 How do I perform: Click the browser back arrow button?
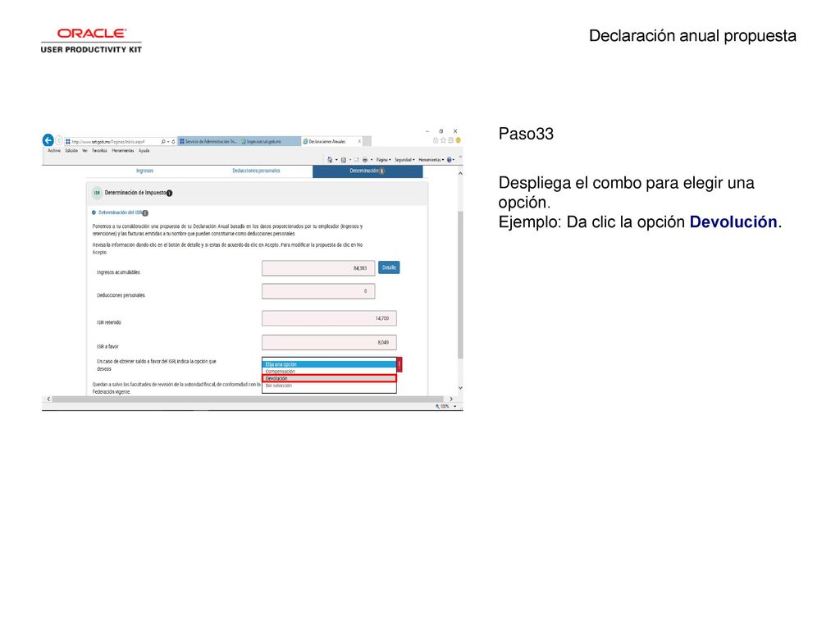point(48,140)
